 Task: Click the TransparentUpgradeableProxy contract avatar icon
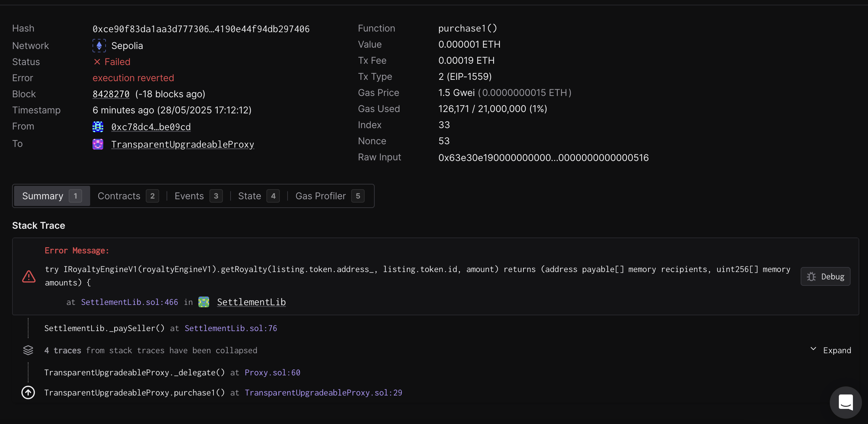98,144
